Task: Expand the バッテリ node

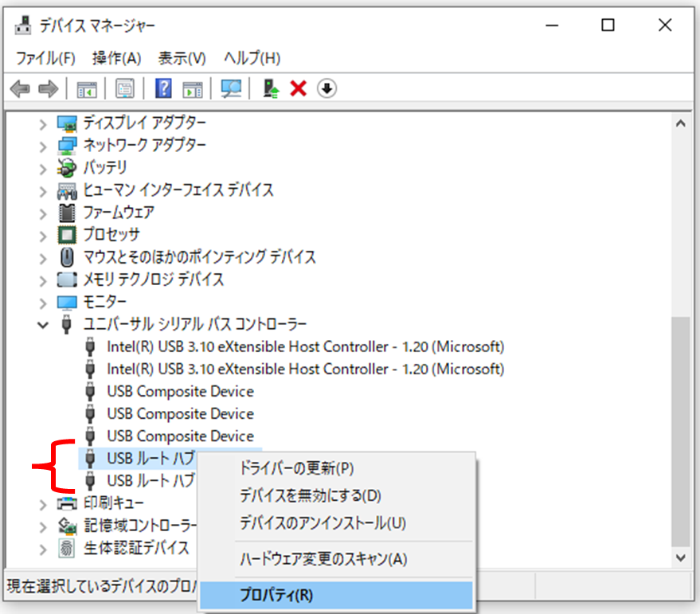Action: coord(43,169)
